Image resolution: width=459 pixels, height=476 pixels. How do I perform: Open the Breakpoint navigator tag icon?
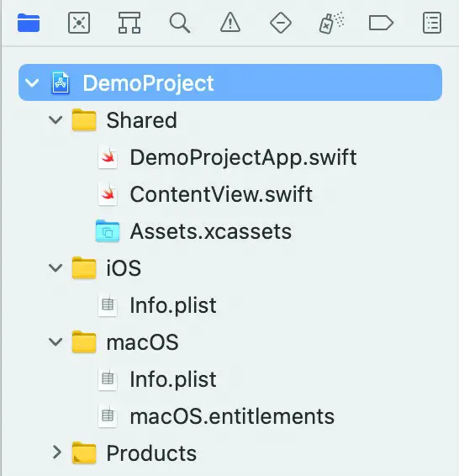382,23
